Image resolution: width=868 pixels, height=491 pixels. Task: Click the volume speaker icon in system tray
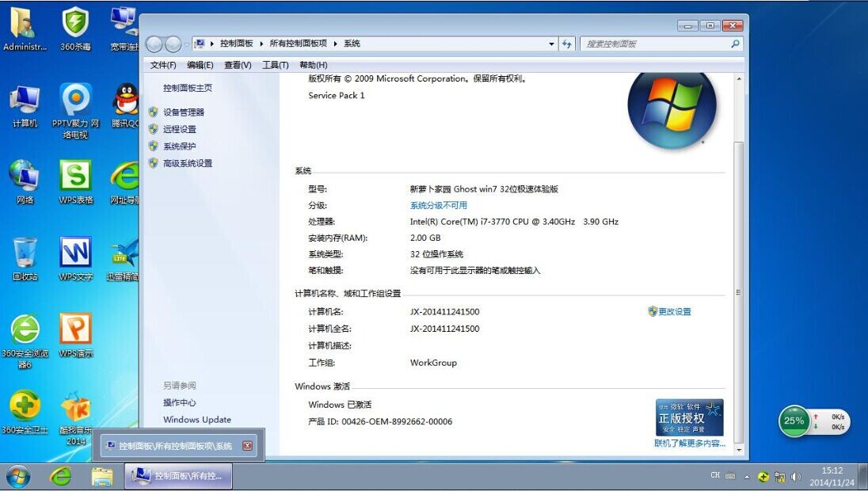[x=796, y=478]
